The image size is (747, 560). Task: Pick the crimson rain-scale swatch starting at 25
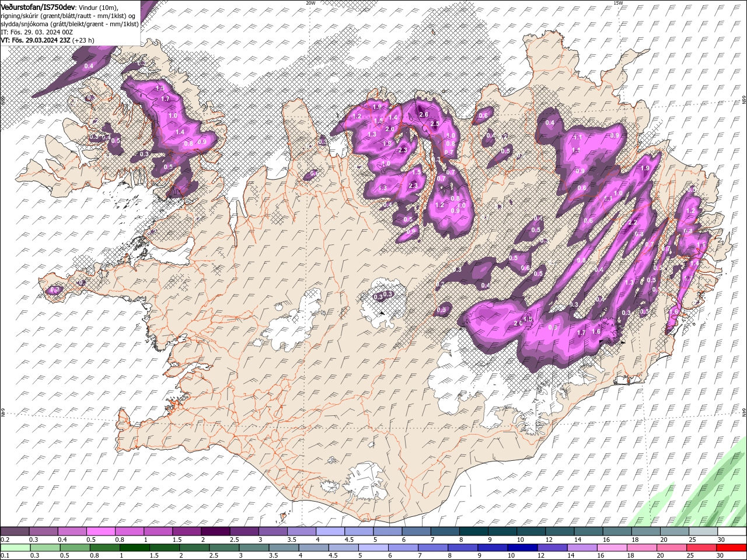(701, 548)
